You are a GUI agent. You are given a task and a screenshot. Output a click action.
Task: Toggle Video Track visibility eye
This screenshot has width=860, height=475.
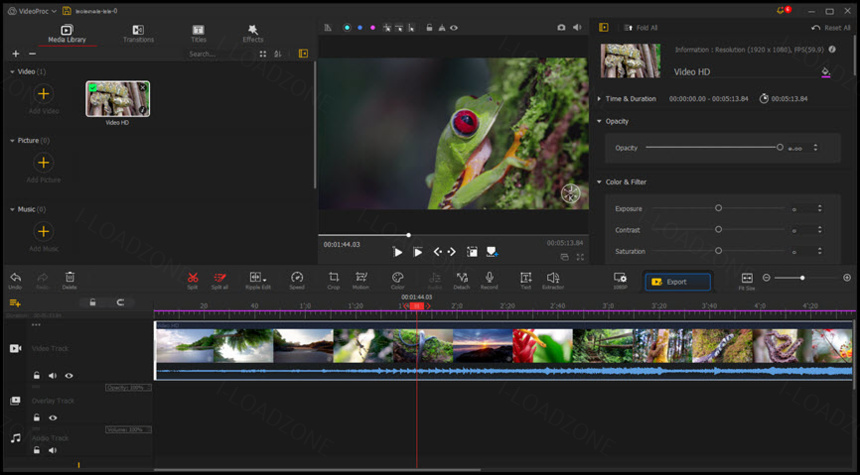pyautogui.click(x=69, y=376)
